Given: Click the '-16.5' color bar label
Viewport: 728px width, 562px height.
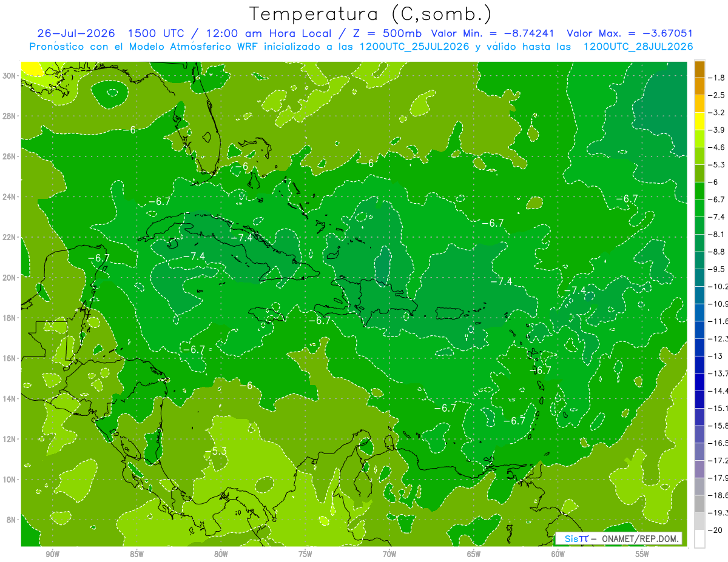Looking at the screenshot, I should [718, 443].
